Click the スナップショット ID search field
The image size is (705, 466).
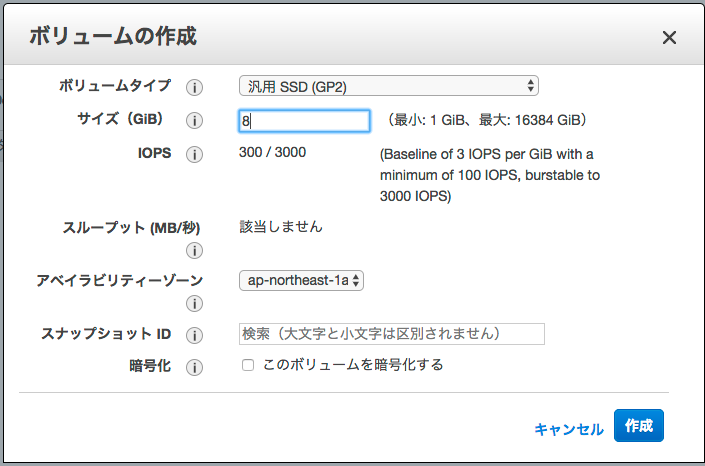click(392, 334)
